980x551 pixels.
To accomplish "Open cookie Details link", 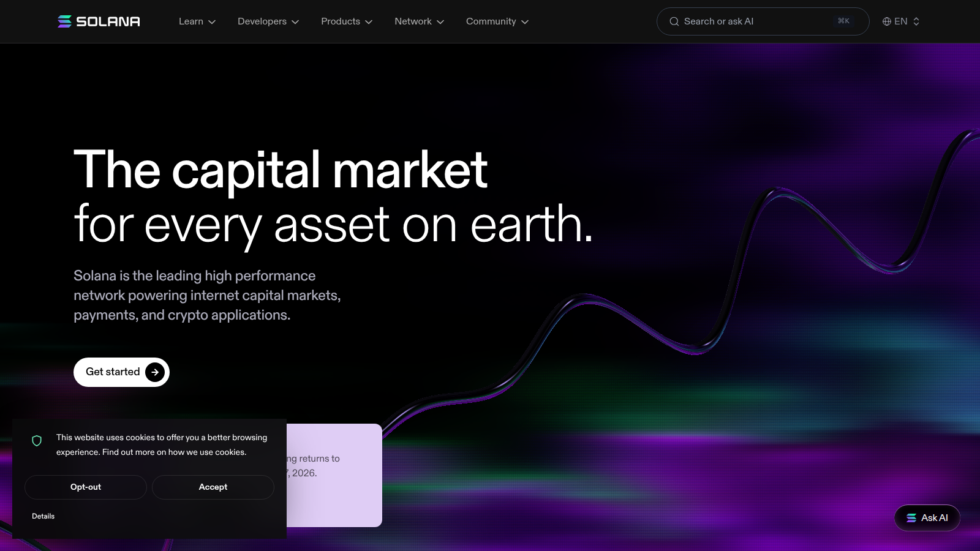I will click(x=43, y=516).
